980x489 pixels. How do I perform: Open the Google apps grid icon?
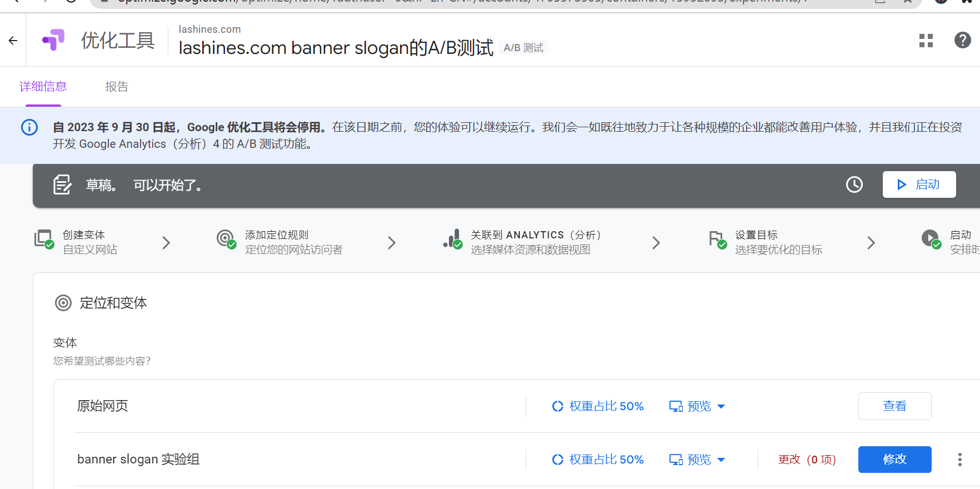pos(926,41)
